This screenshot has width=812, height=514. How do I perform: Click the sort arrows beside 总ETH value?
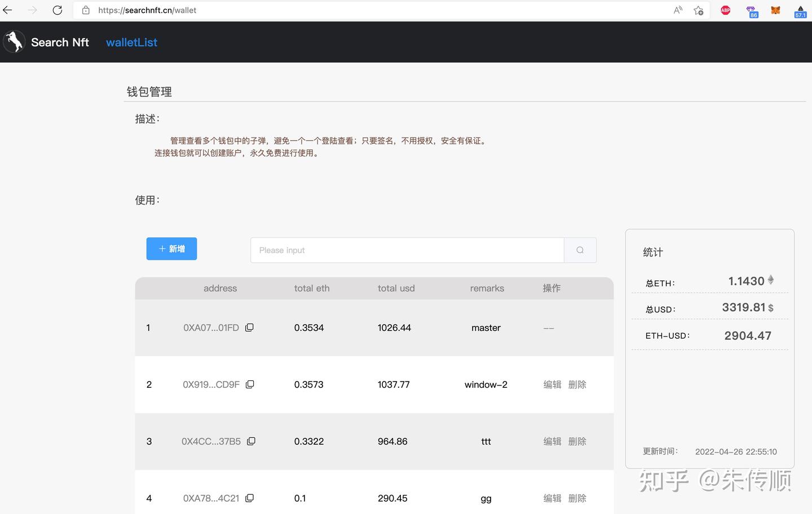pyautogui.click(x=770, y=281)
